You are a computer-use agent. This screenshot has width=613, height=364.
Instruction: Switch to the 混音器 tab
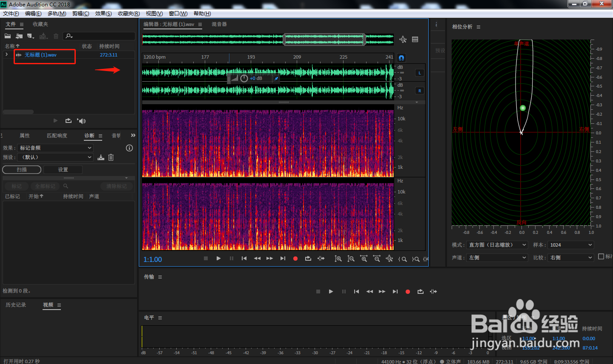click(x=219, y=24)
